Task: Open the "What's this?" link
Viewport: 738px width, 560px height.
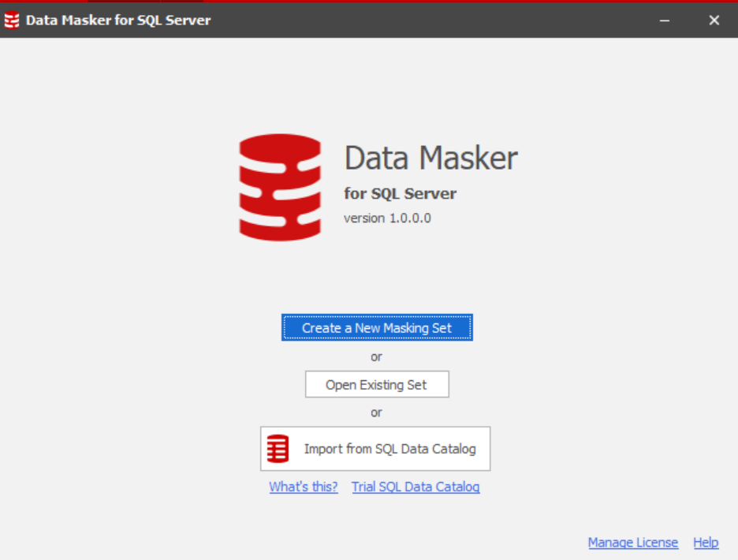Action: [304, 487]
